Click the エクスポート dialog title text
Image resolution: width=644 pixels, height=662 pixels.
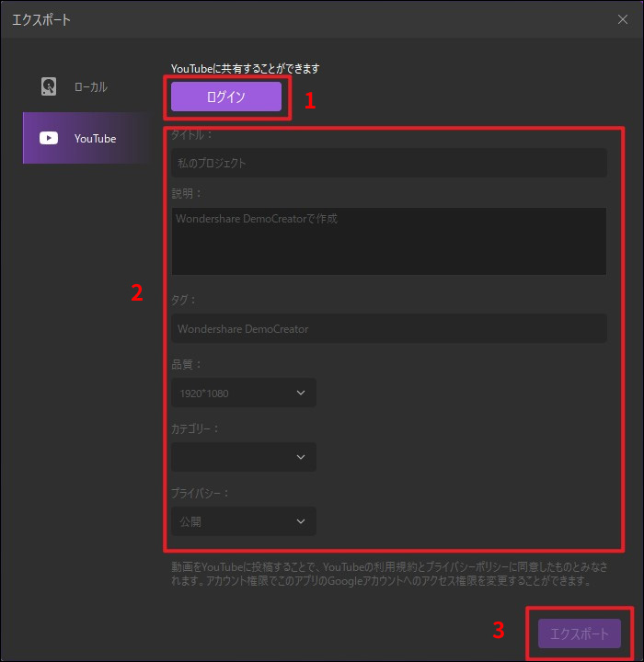tap(41, 20)
